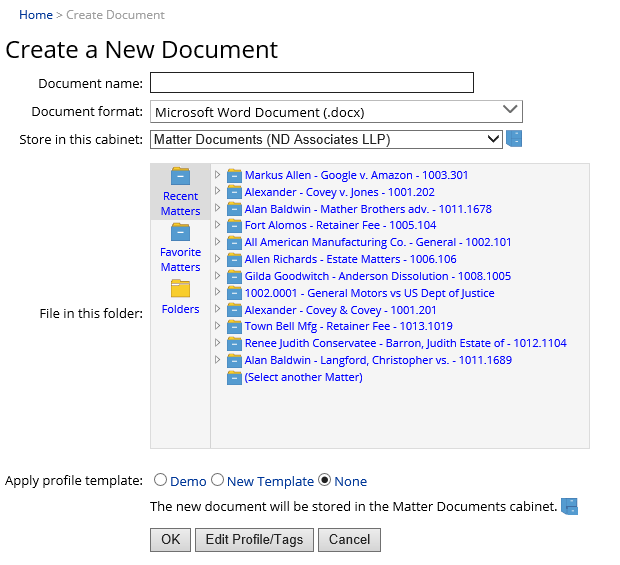Click the icon next to Select another Matter
The width and height of the screenshot is (620, 565).
235,378
